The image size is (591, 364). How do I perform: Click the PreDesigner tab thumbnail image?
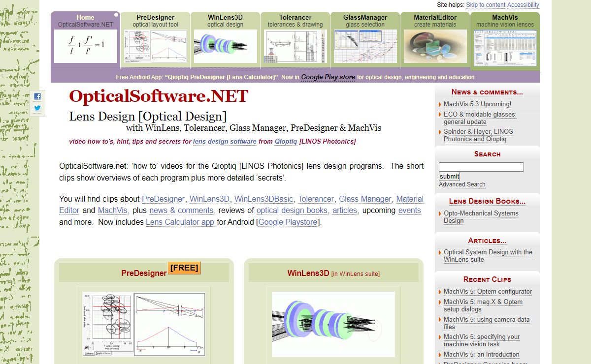(x=155, y=46)
